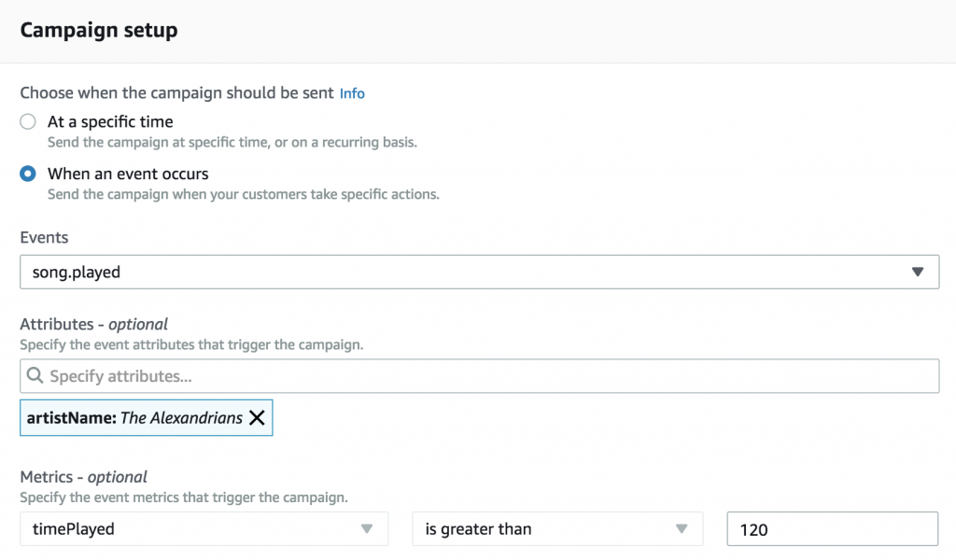Image resolution: width=956 pixels, height=560 pixels.
Task: Click the magnifier icon in the attributes search
Action: click(35, 376)
